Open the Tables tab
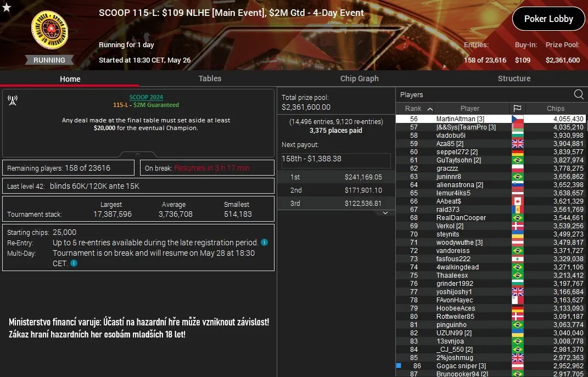Viewport: 588px width, 377px height. pyautogui.click(x=210, y=78)
